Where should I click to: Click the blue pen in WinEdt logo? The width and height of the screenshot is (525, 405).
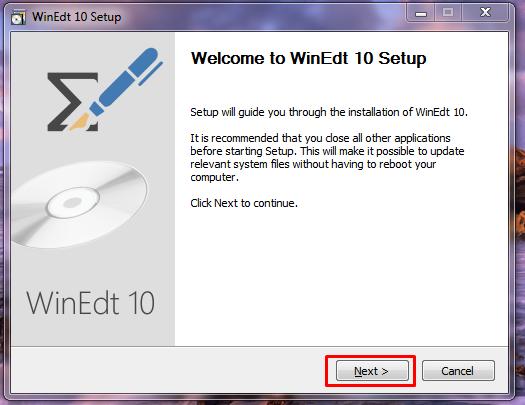[x=126, y=80]
